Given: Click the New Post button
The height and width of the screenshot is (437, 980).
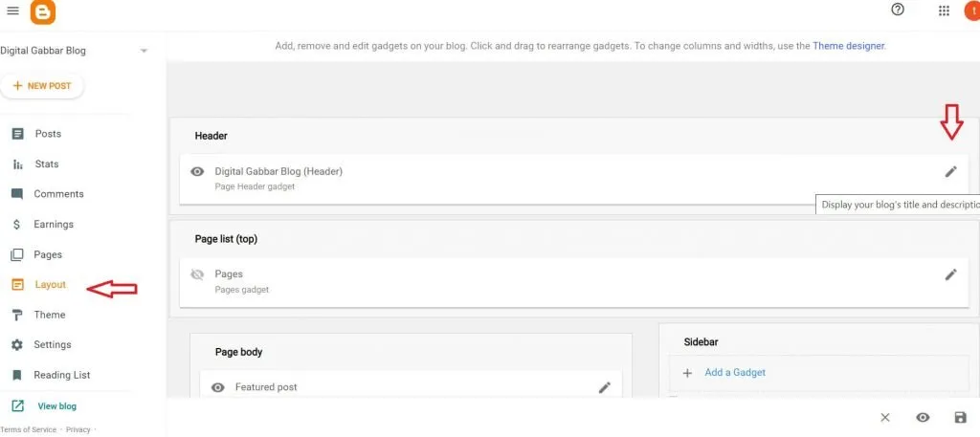Looking at the screenshot, I should [x=42, y=86].
